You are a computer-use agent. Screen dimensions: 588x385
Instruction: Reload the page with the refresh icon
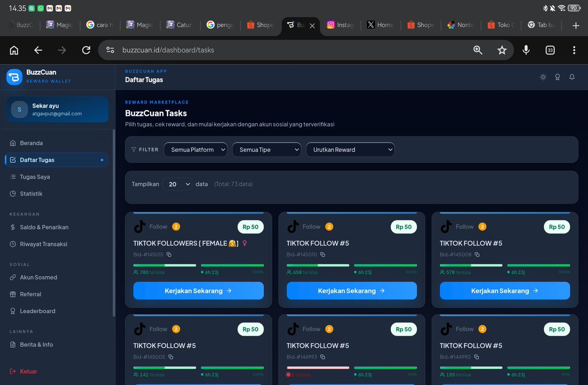click(86, 50)
